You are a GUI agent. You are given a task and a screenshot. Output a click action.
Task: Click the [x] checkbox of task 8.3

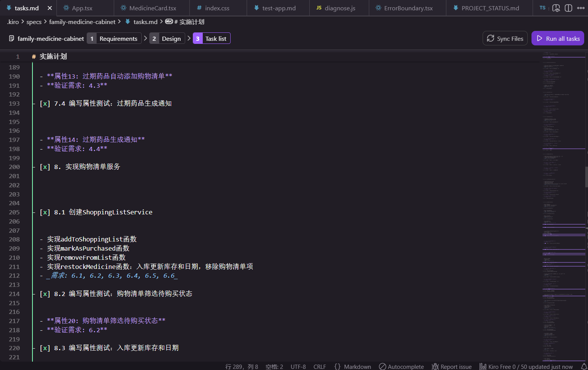coord(45,348)
